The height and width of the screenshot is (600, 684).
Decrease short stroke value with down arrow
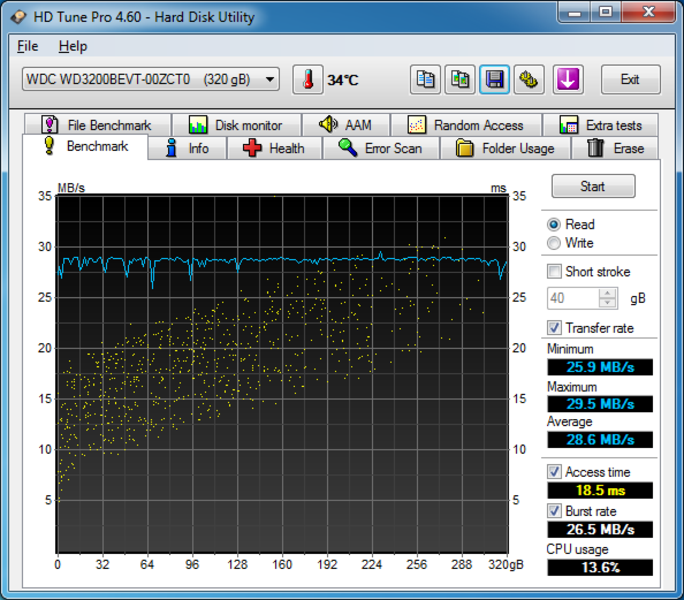click(x=608, y=303)
